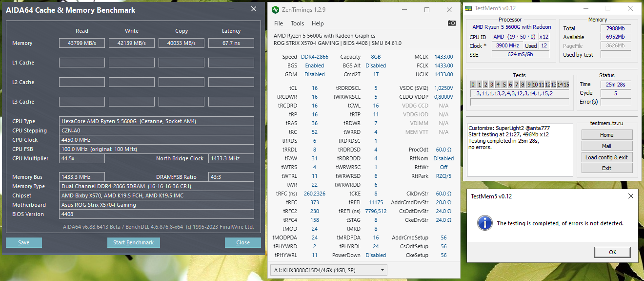644x281 pixels.
Task: Click the Memory Read value 43799 MB/s
Action: click(x=82, y=43)
